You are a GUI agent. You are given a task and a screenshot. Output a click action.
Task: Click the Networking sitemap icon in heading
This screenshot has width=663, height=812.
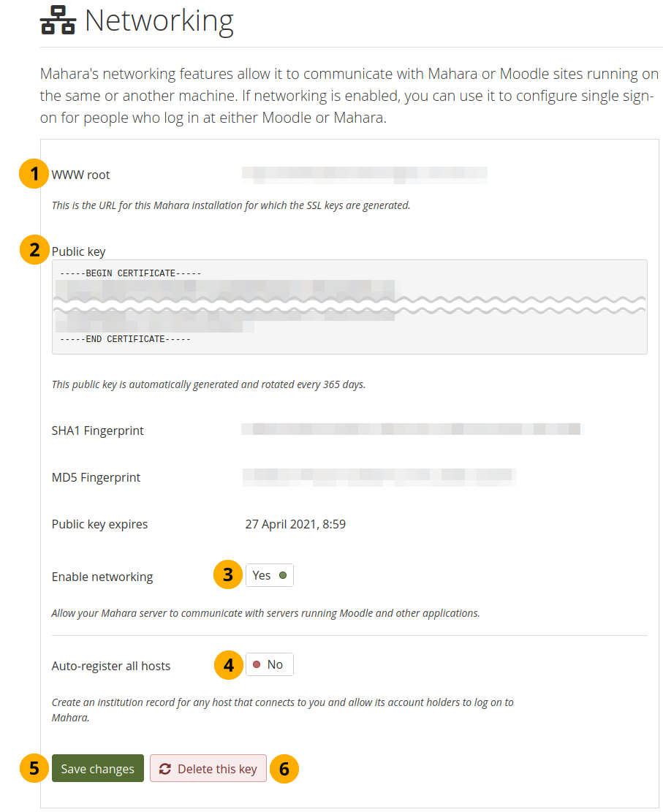(58, 21)
